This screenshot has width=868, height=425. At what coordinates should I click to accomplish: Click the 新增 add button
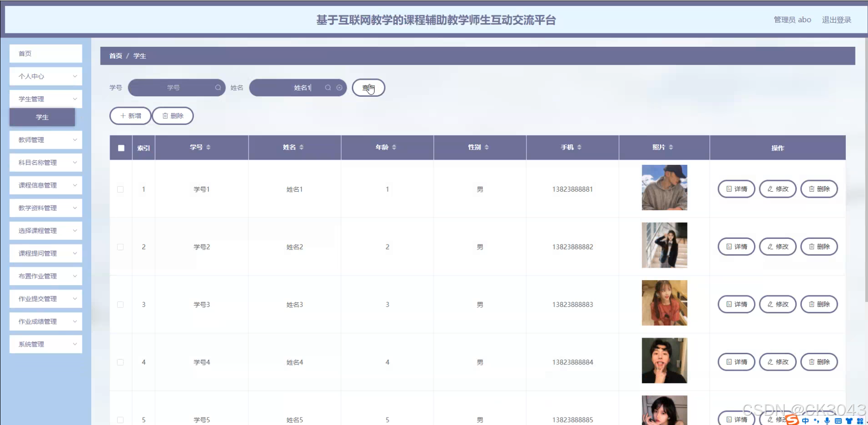click(131, 116)
